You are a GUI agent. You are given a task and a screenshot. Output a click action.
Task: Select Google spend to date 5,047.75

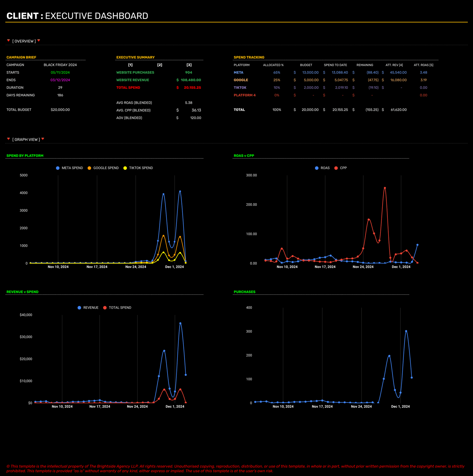(x=341, y=80)
